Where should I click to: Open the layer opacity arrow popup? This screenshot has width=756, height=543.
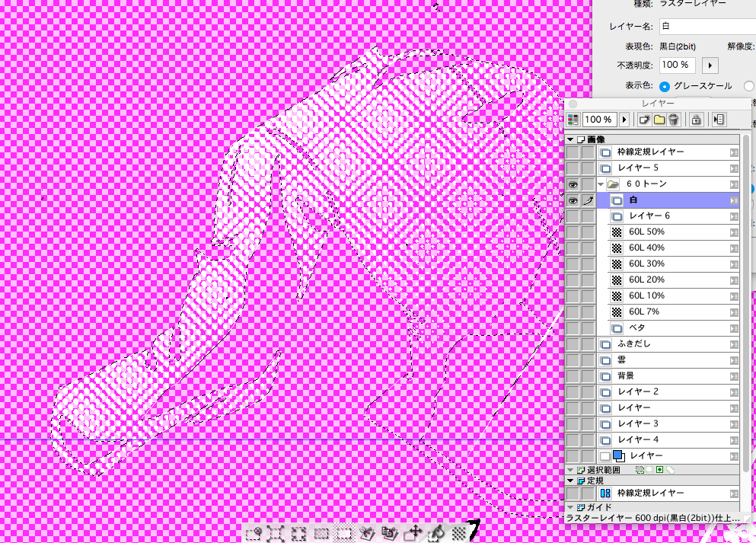point(625,120)
